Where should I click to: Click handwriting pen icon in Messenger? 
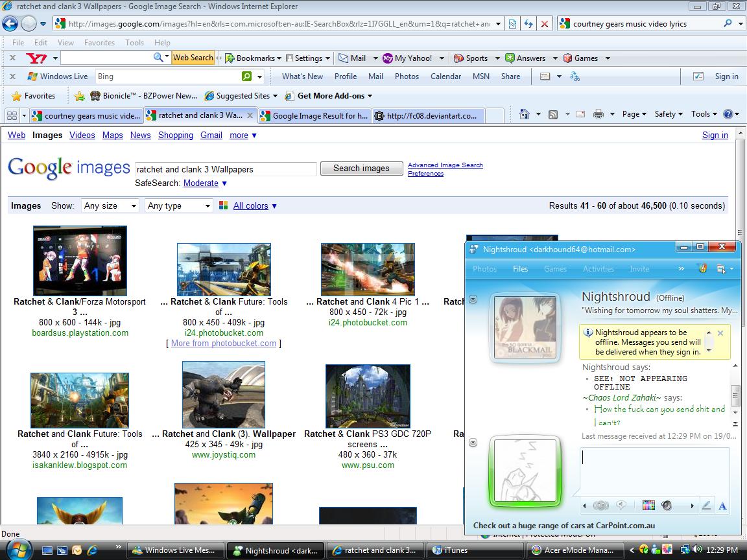click(706, 506)
